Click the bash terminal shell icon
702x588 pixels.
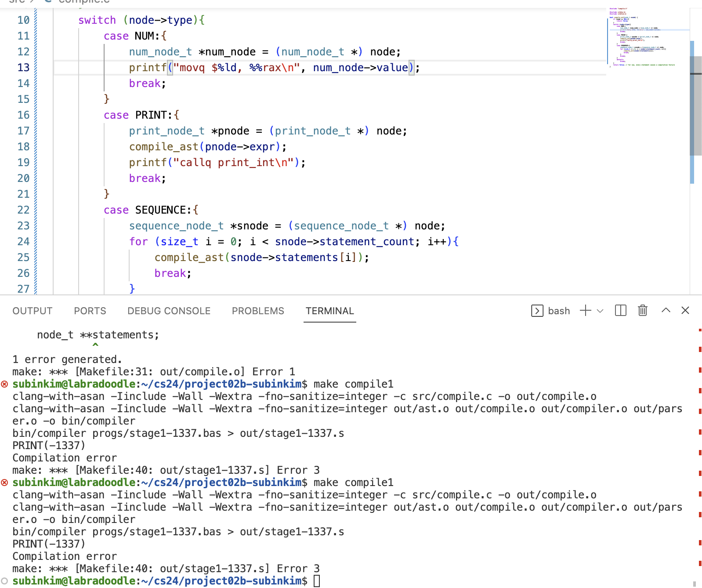537,311
